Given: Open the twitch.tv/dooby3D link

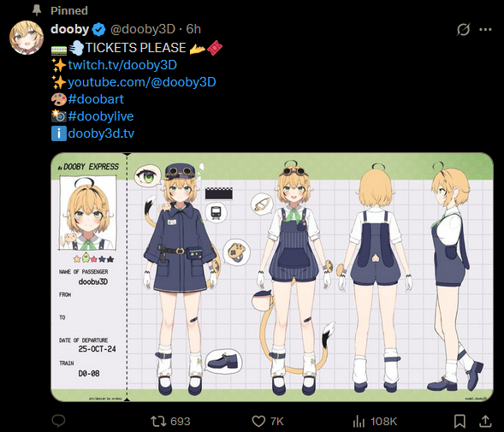Looking at the screenshot, I should [x=122, y=65].
